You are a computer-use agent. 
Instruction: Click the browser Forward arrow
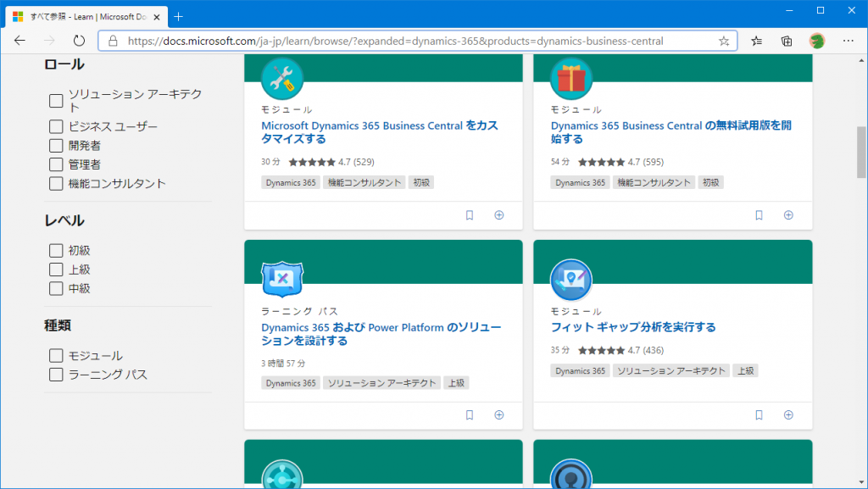(49, 41)
